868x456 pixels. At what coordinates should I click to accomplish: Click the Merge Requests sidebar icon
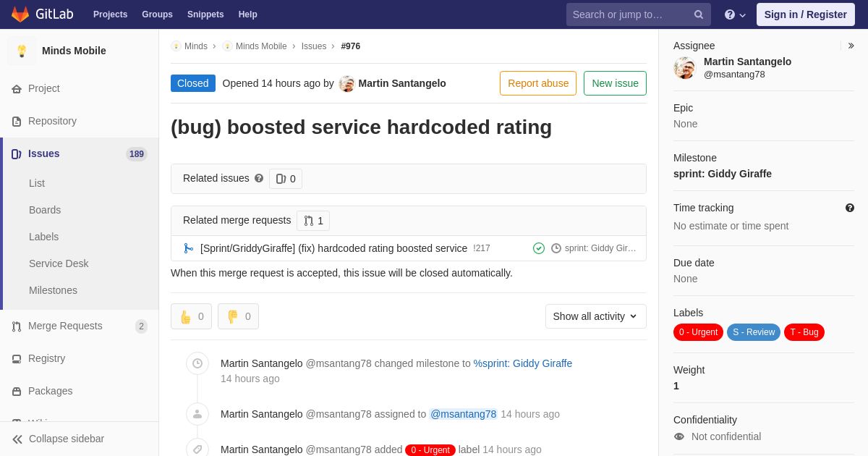[x=16, y=326]
